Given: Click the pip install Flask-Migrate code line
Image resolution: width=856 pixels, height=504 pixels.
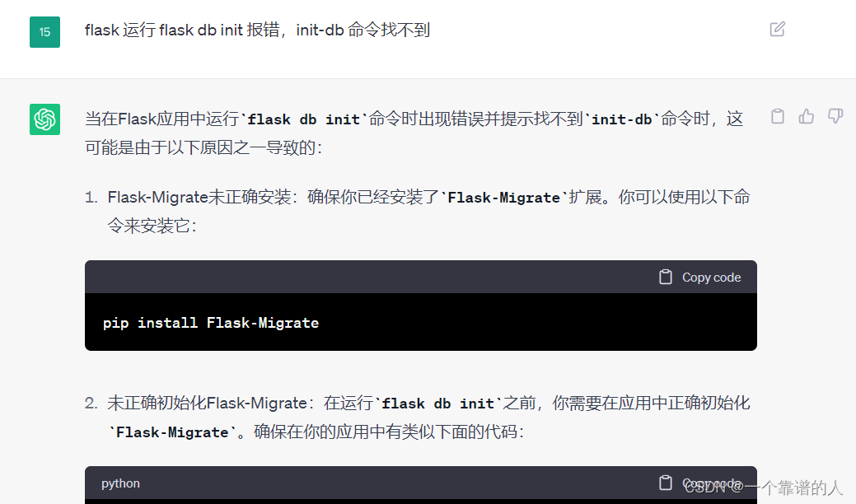Looking at the screenshot, I should [211, 323].
